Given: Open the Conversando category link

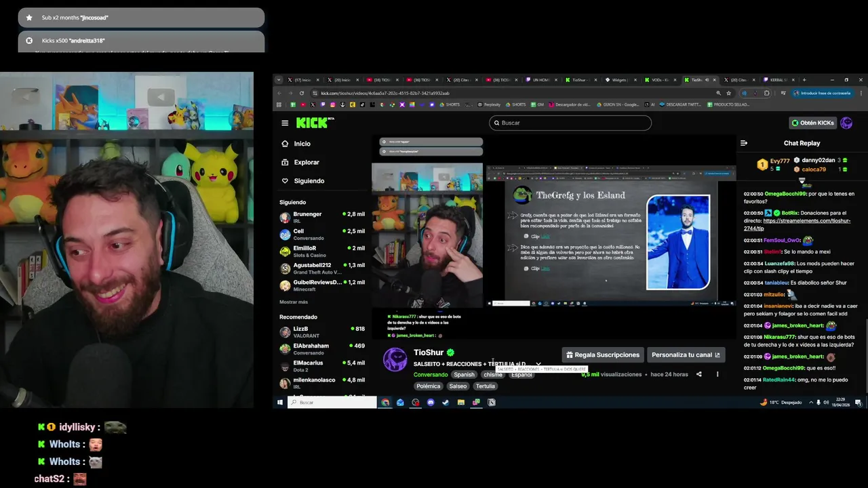Looking at the screenshot, I should [x=431, y=374].
